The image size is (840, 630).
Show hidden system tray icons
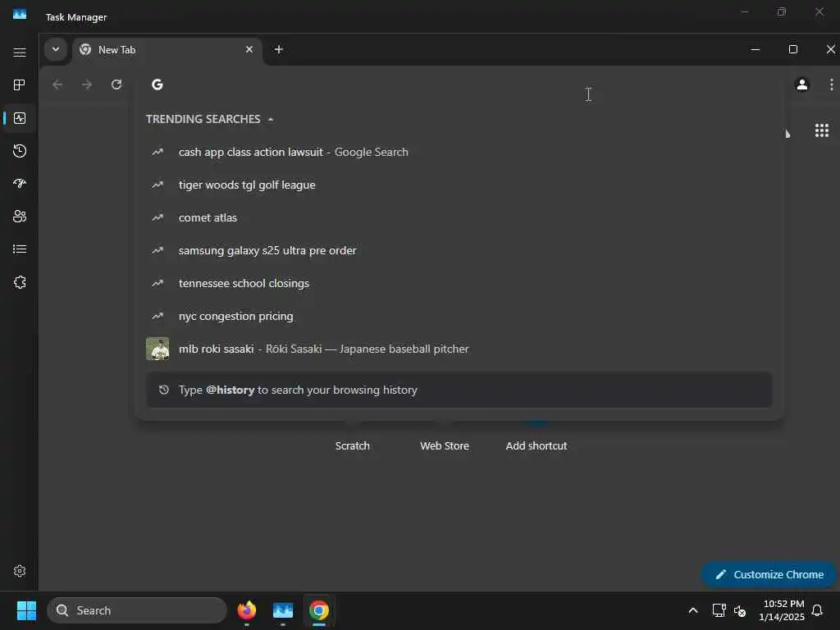click(x=692, y=610)
